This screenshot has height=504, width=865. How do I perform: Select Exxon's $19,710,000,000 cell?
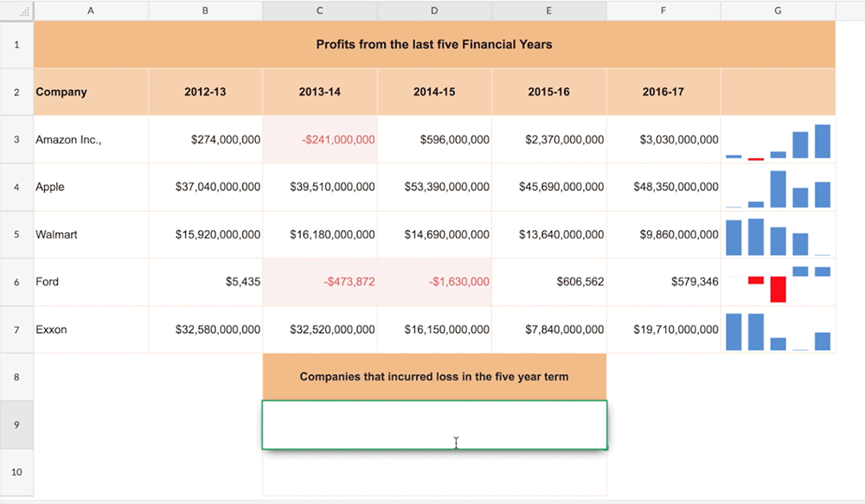pyautogui.click(x=663, y=329)
